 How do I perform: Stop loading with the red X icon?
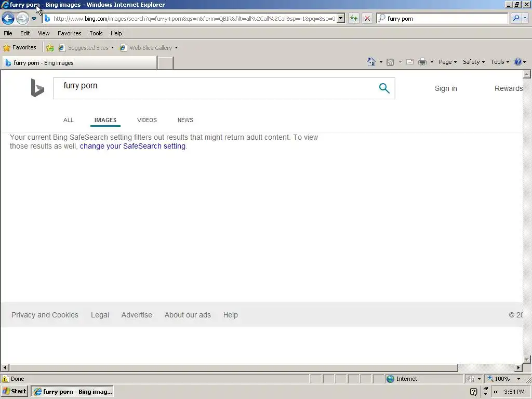[x=367, y=18]
